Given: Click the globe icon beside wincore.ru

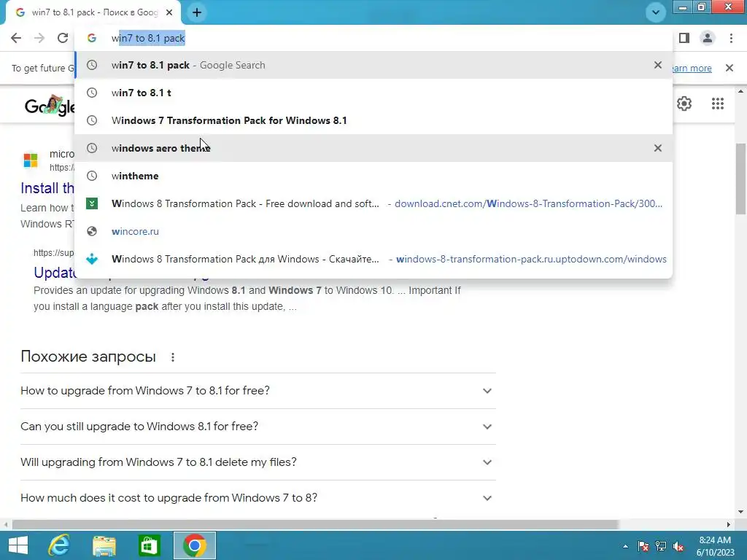Looking at the screenshot, I should (x=91, y=231).
